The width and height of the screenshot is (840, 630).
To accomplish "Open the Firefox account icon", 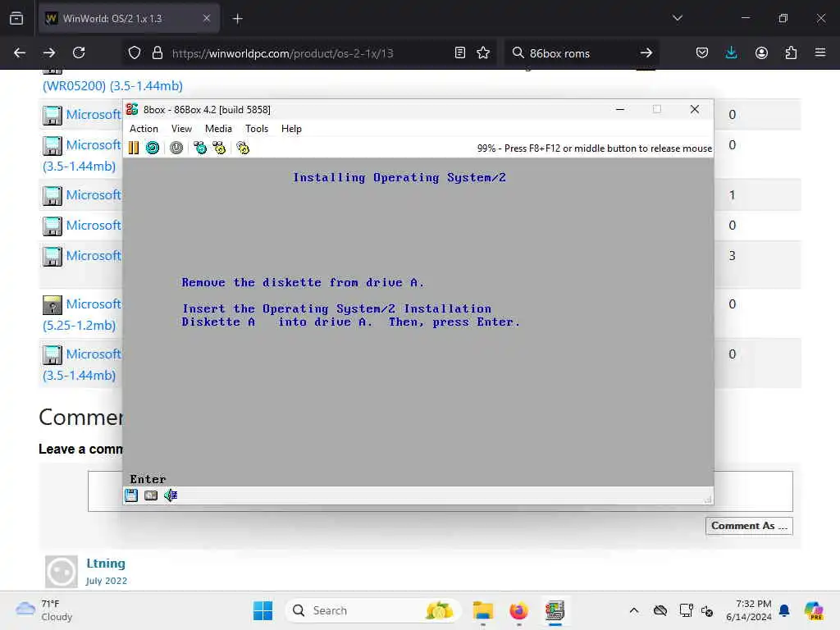I will click(761, 53).
